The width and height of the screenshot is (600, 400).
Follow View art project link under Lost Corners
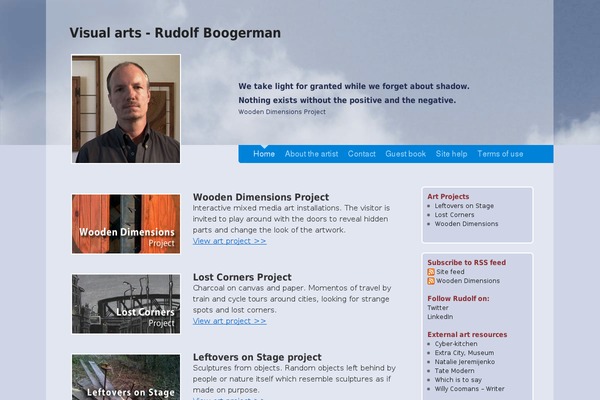coord(229,321)
